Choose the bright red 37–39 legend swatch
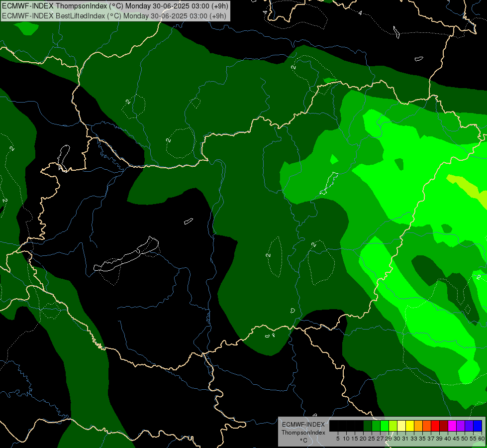The height and width of the screenshot is (448, 487). coord(435,426)
